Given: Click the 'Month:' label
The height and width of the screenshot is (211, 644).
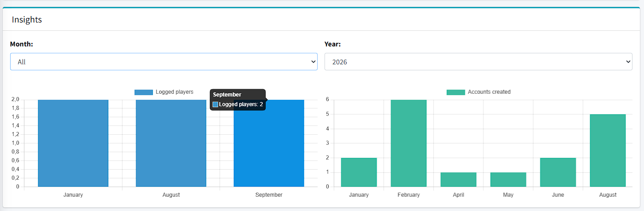Looking at the screenshot, I should click(22, 44).
